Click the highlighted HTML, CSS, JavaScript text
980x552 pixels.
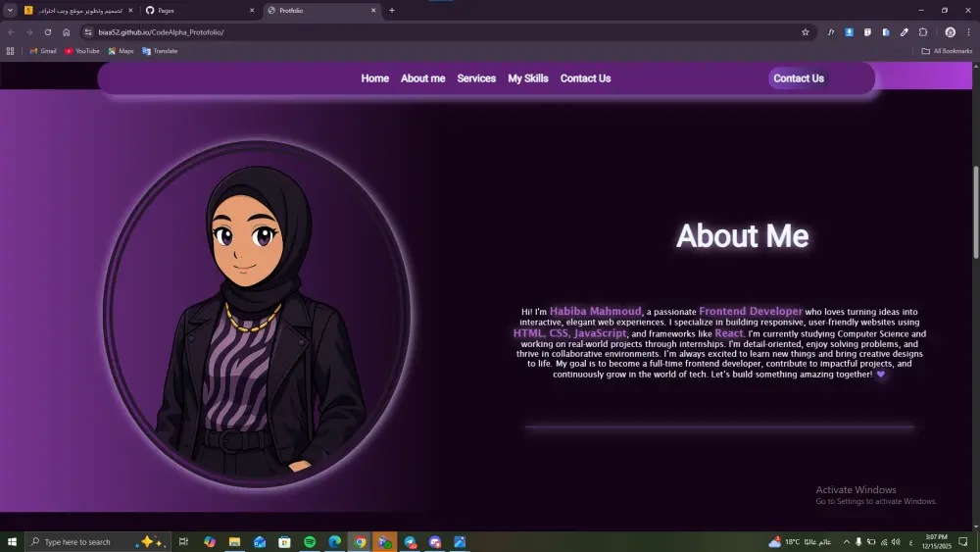569,333
